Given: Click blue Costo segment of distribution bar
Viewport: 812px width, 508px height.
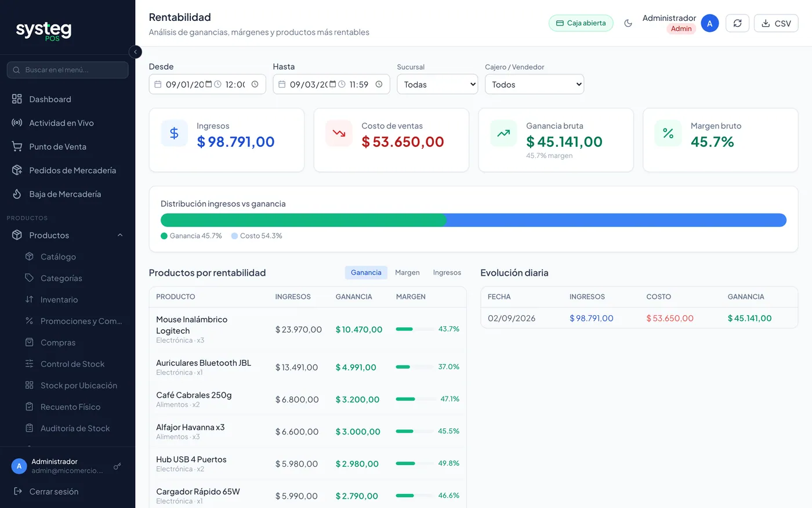Looking at the screenshot, I should click(617, 220).
